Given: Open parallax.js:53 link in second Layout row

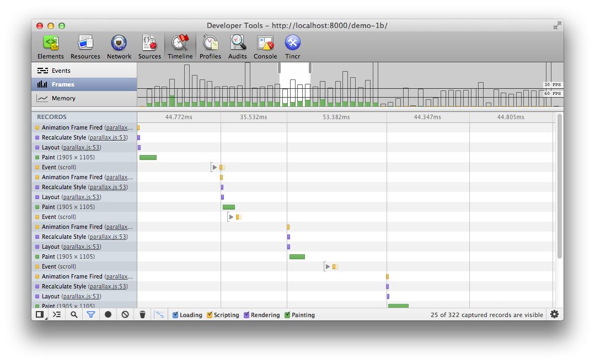Looking at the screenshot, I should click(x=81, y=197).
